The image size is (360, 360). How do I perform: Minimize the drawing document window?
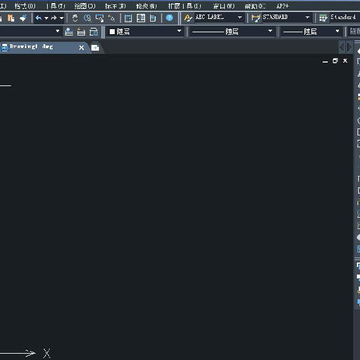pos(325,61)
